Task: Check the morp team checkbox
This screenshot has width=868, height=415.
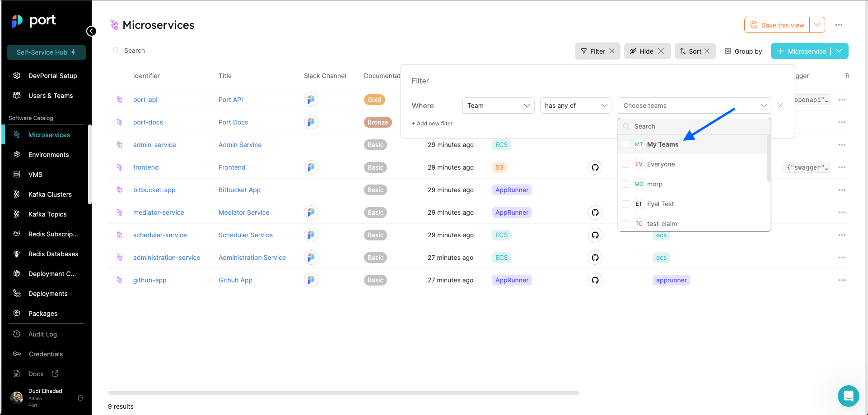Action: [625, 184]
